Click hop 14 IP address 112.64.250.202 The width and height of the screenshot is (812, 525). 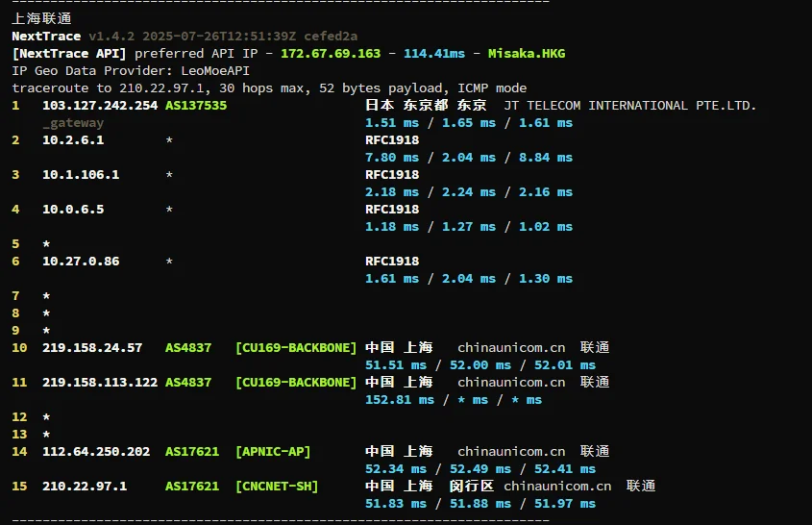pyautogui.click(x=96, y=451)
